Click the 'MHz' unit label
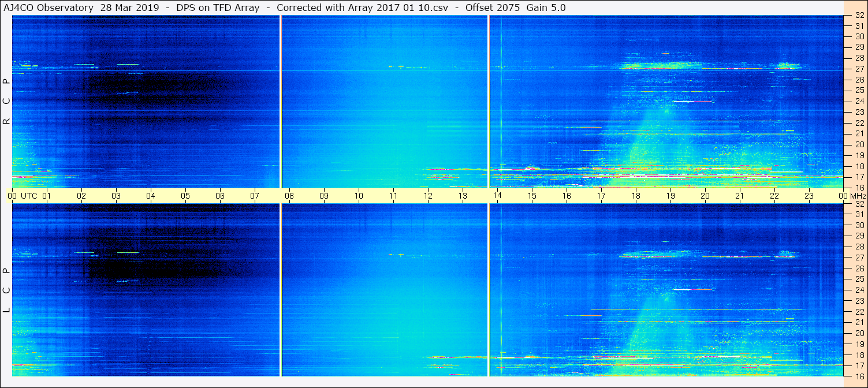The width and height of the screenshot is (868, 388). (857, 196)
